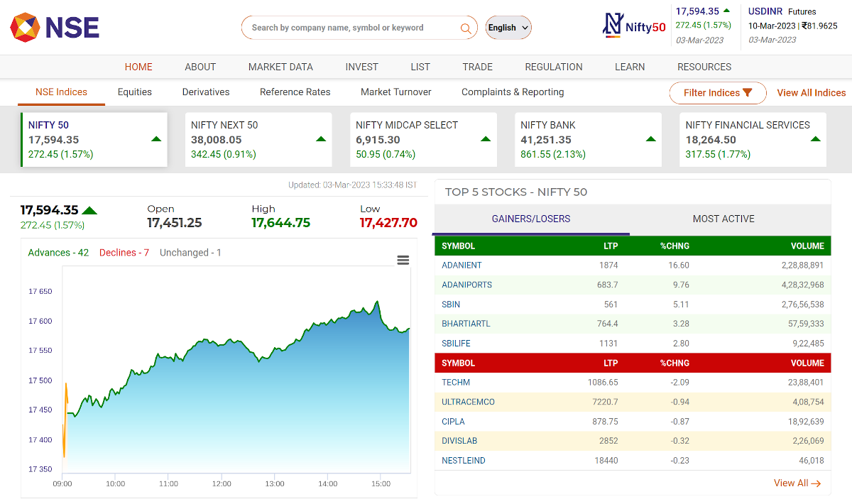Click the Nifty50 brand logo
Screen dimensions: 852x504
(x=634, y=26)
